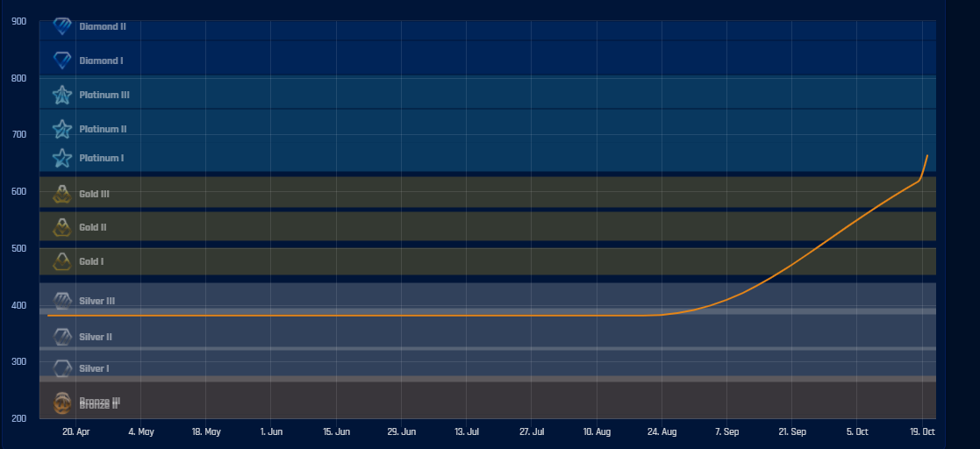Click the Platinum III star icon
980x449 pixels.
coord(62,95)
